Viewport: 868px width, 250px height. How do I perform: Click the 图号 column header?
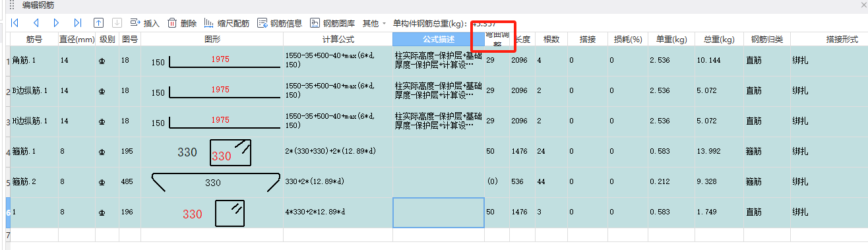pyautogui.click(x=130, y=39)
